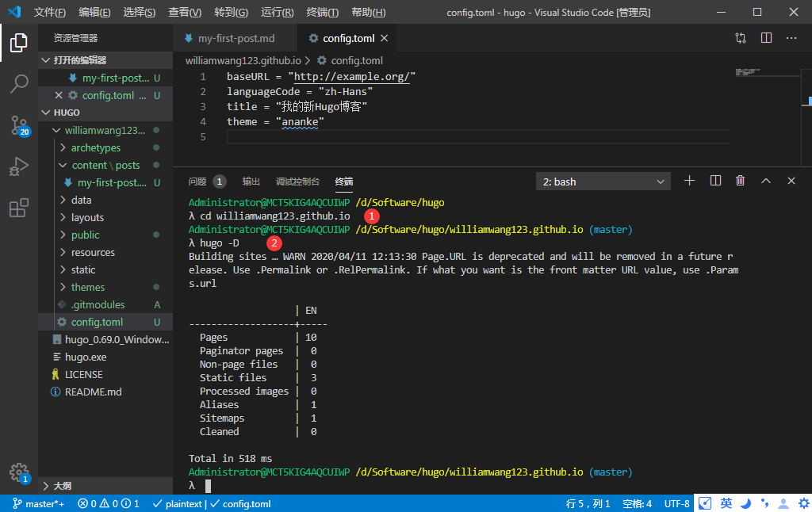
Task: Open the 运行(R) menu
Action: pos(277,12)
